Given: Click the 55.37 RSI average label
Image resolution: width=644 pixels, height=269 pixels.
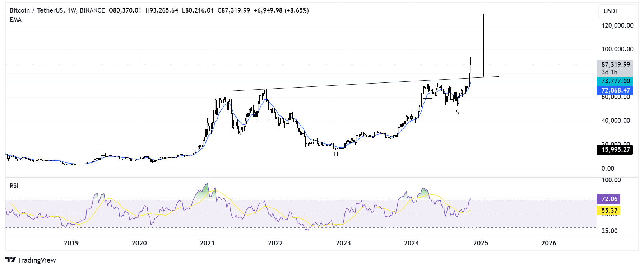Looking at the screenshot, I should click(608, 211).
